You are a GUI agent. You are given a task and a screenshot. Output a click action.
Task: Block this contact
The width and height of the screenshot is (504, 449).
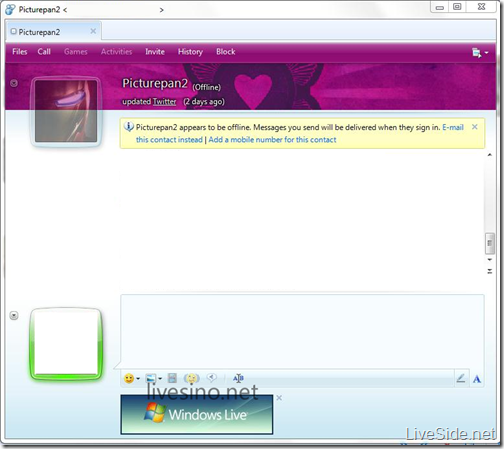[x=226, y=52]
